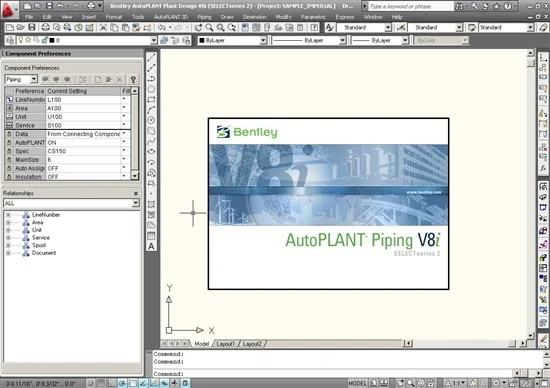Screen dimensions: 550x388
Task: Open the ALL dropdown in Relationships panel
Action: (x=135, y=203)
